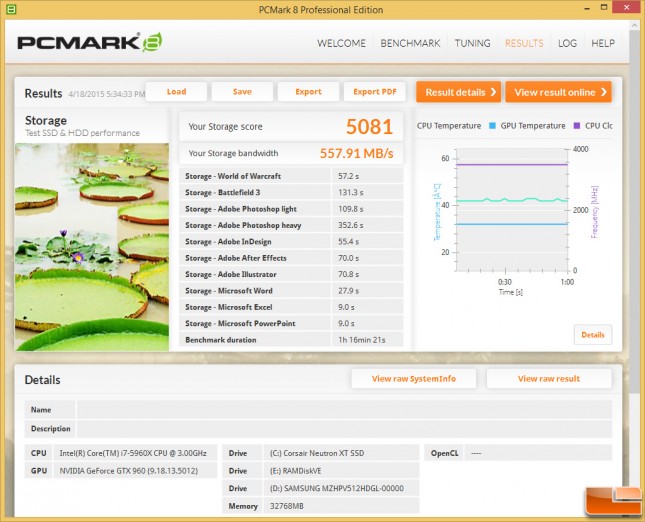Select the Storage - World of Warcraft row
Image resolution: width=645 pixels, height=522 pixels.
point(291,176)
